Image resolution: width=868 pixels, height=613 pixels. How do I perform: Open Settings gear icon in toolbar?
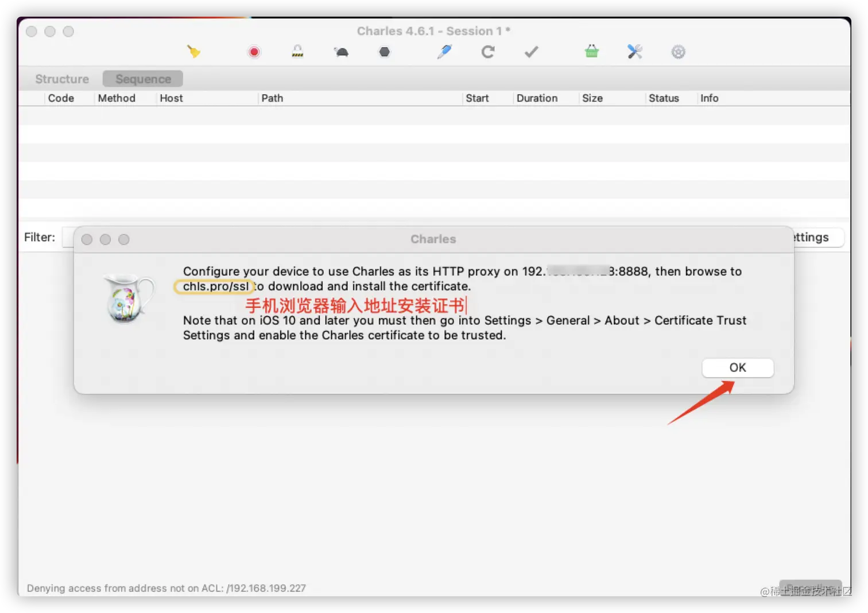pyautogui.click(x=679, y=52)
